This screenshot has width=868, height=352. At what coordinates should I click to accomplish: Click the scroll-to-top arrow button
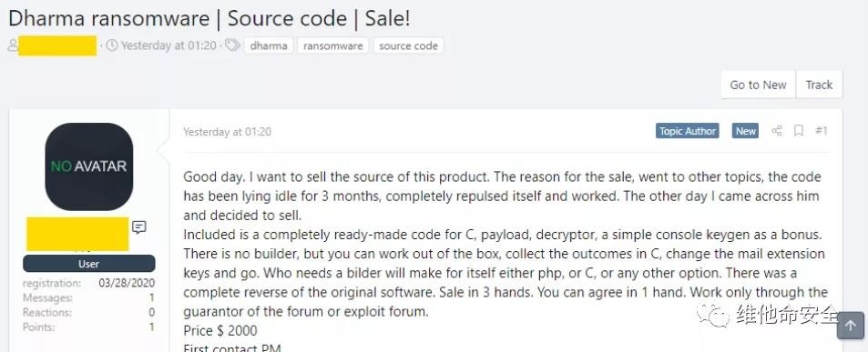[851, 326]
